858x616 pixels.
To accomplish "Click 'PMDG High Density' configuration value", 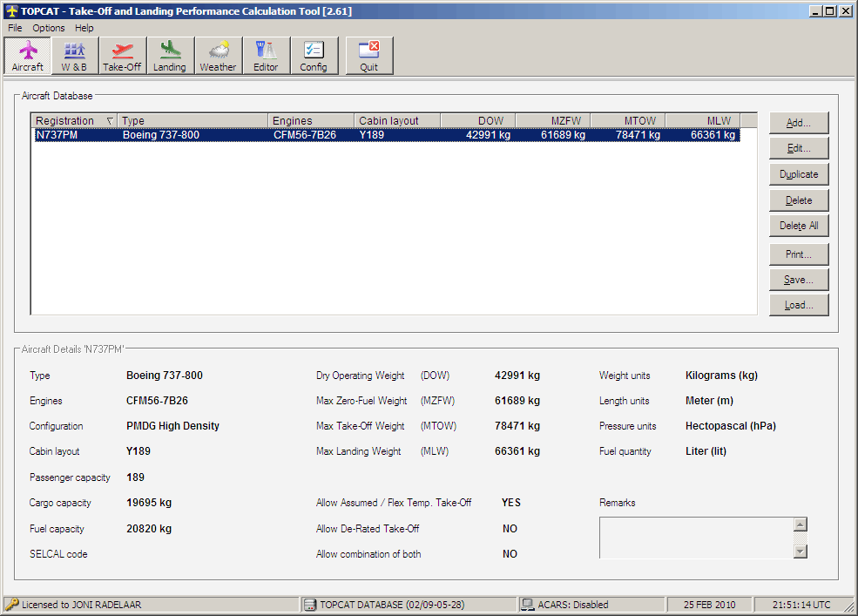I will (173, 426).
